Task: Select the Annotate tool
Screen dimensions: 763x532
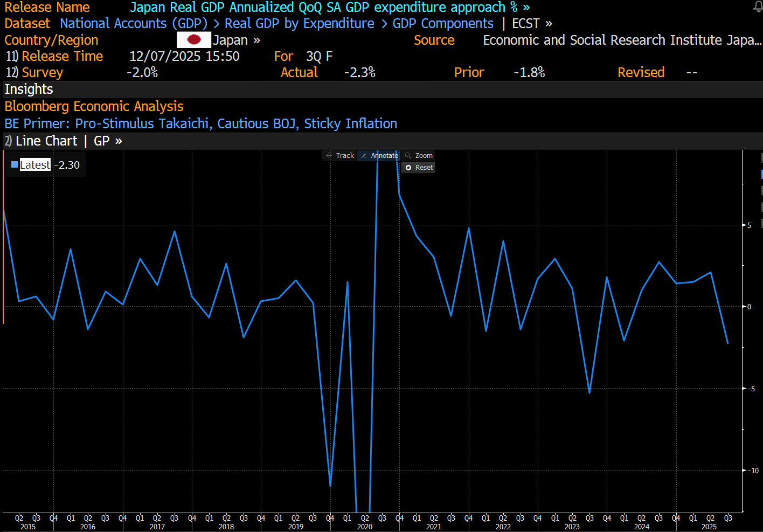Action: click(379, 155)
